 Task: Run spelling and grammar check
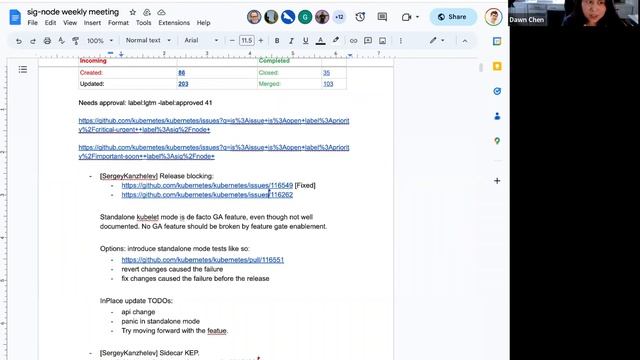pyautogui.click(x=62, y=41)
